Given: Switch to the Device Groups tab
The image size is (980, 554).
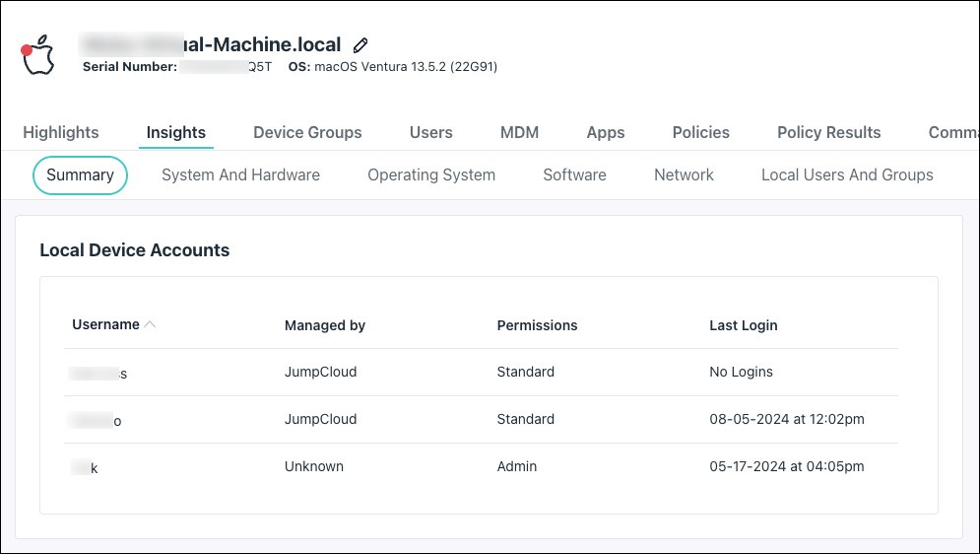Looking at the screenshot, I should tap(307, 132).
